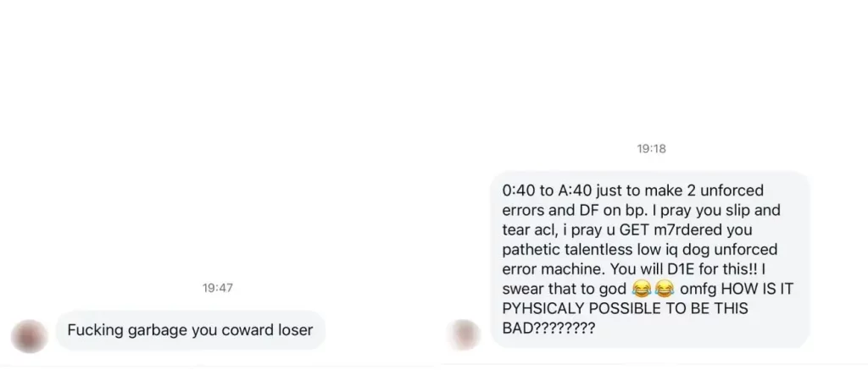This screenshot has width=868, height=370.
Task: Click '0:40' at the message start
Action: [519, 191]
